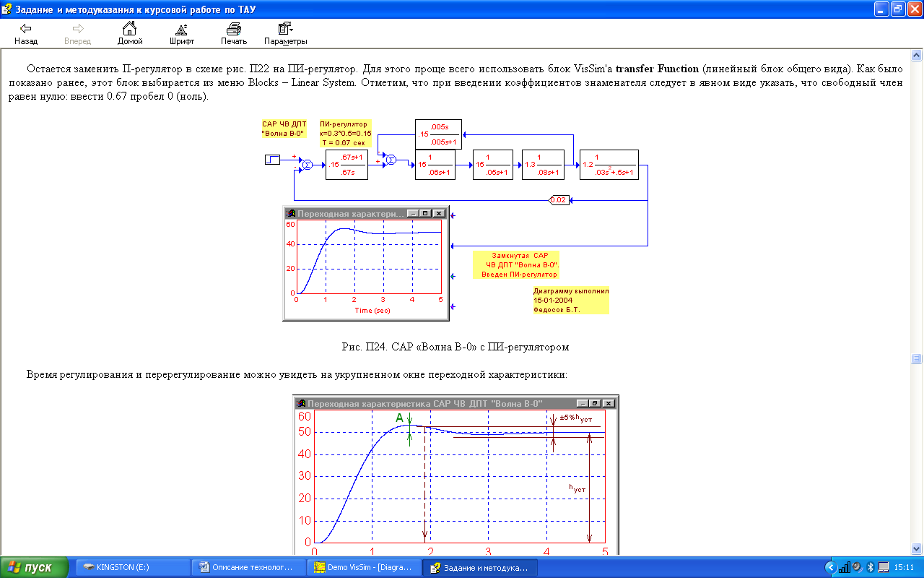Click the step input source block
The width and height of the screenshot is (924, 578).
click(272, 160)
